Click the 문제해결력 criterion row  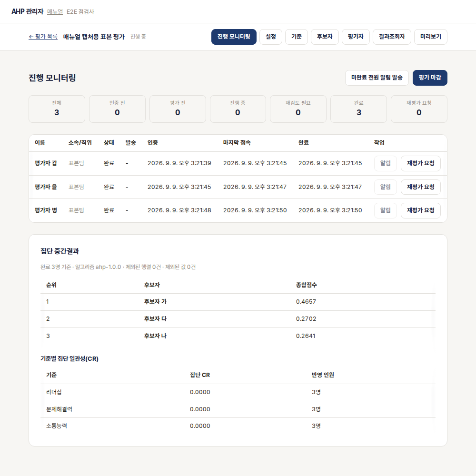[238, 409]
